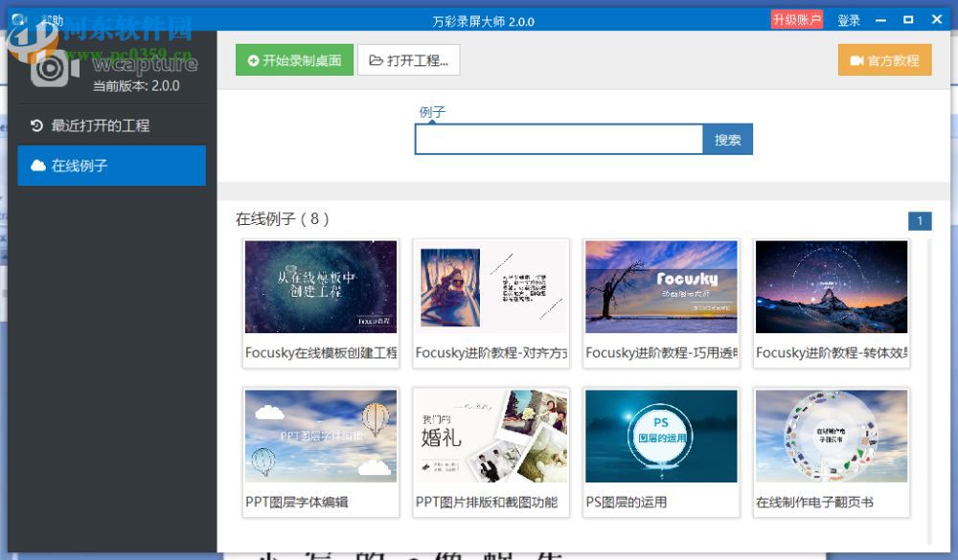Open the PS图层的运用 example
This screenshot has height=560, width=958.
pos(661,436)
